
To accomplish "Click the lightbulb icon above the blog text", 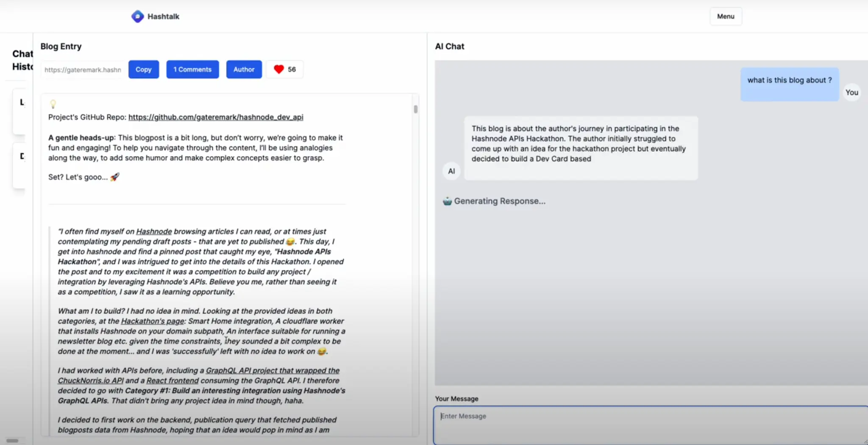I will [53, 104].
